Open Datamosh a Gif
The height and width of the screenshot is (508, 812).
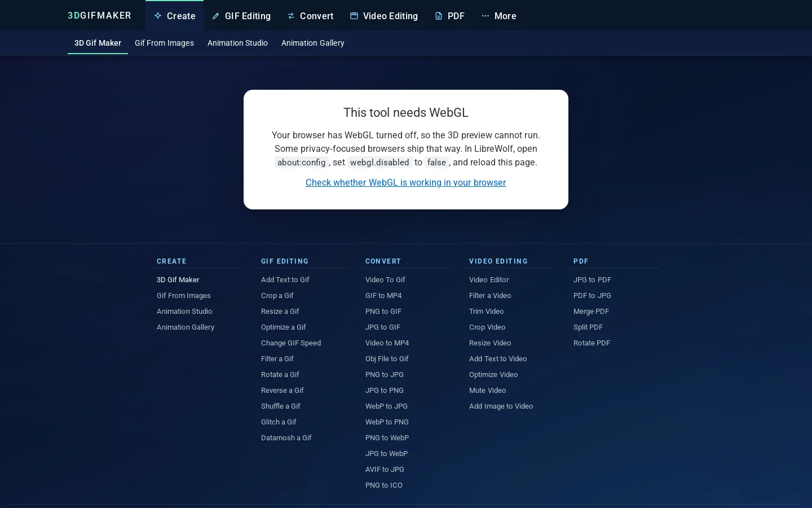(286, 437)
